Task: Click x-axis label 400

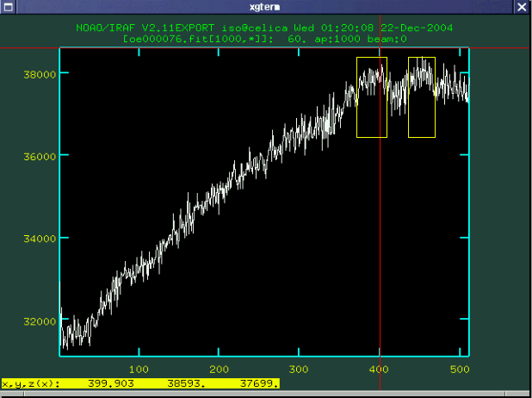Action: pyautogui.click(x=379, y=369)
